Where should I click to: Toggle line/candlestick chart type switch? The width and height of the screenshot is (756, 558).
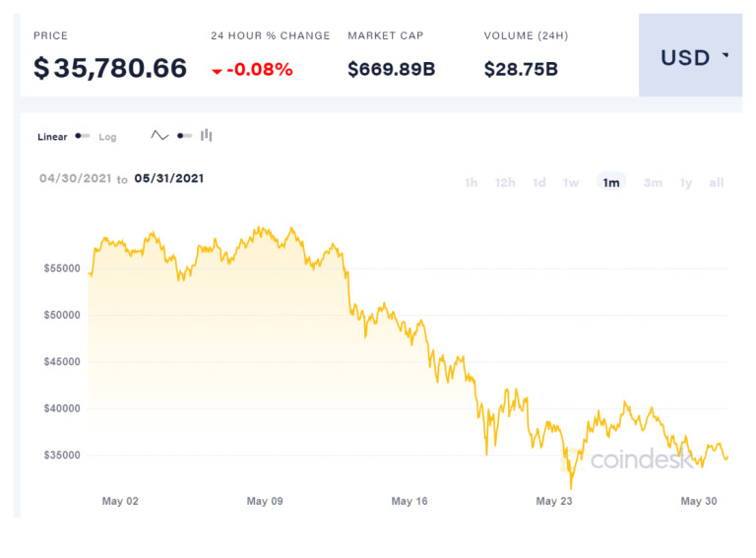[184, 136]
